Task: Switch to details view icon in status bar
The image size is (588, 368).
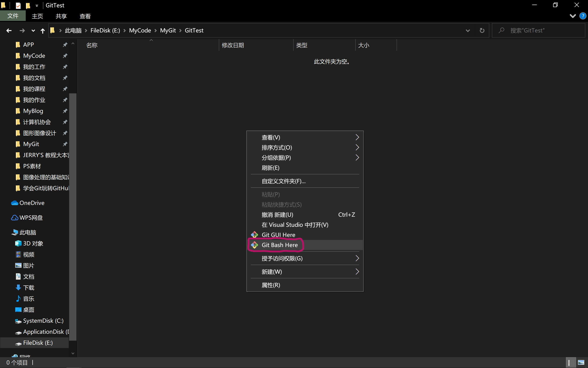Action: point(570,363)
